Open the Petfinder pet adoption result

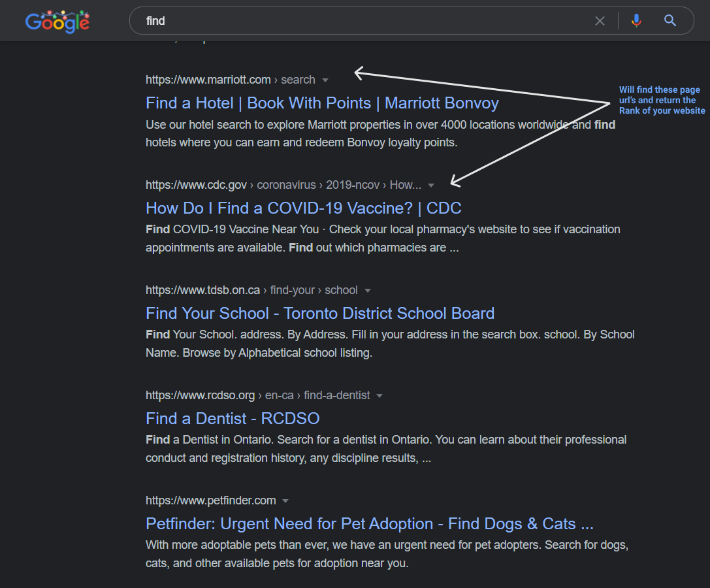click(370, 524)
